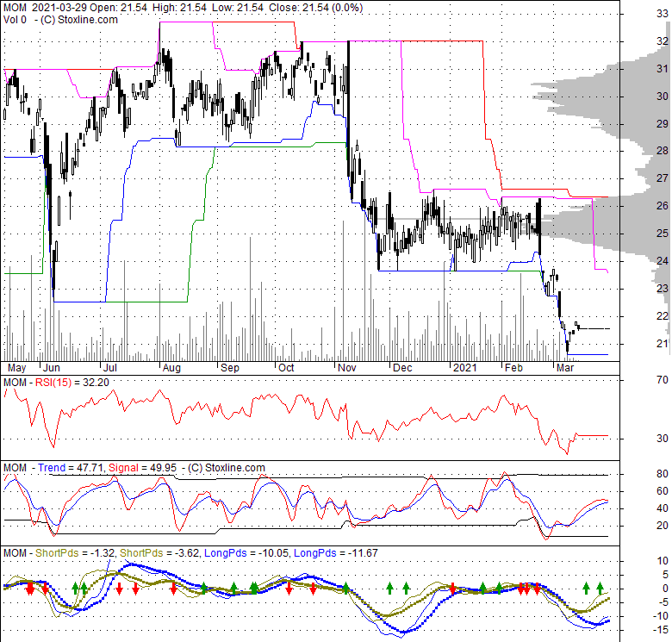This screenshot has height=642, width=672.
Task: Click the 70 level on the RSI axis
Action: [663, 380]
